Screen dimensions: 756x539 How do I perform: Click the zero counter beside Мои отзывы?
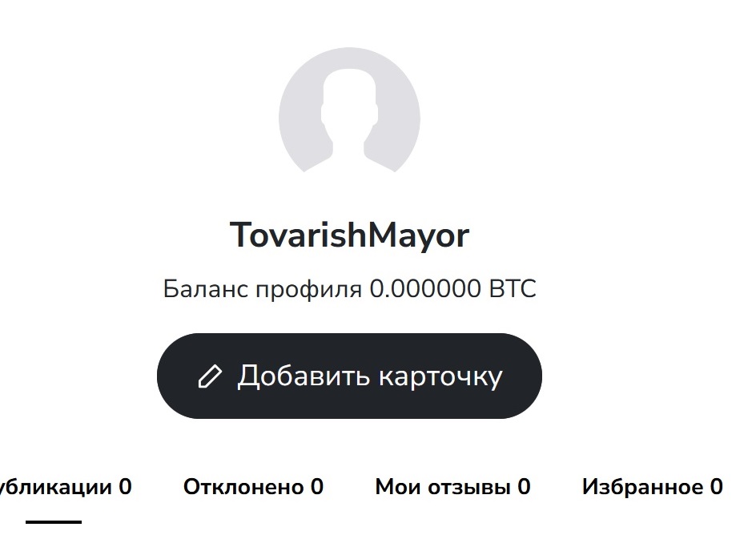(x=524, y=486)
